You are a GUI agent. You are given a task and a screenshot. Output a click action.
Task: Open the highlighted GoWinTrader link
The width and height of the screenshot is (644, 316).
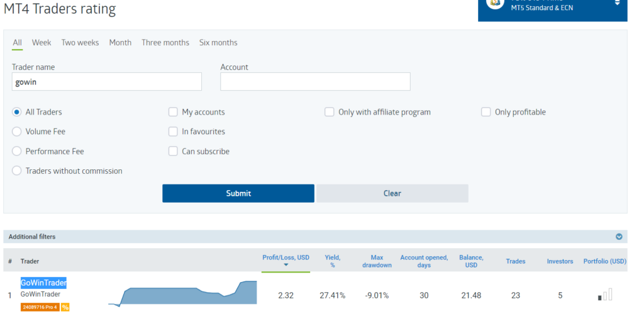[x=43, y=283]
